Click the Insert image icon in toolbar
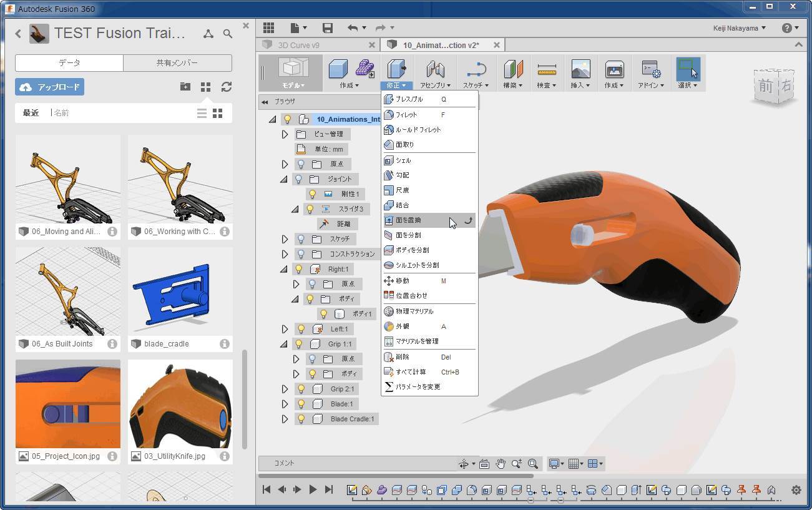The height and width of the screenshot is (510, 812). [580, 69]
